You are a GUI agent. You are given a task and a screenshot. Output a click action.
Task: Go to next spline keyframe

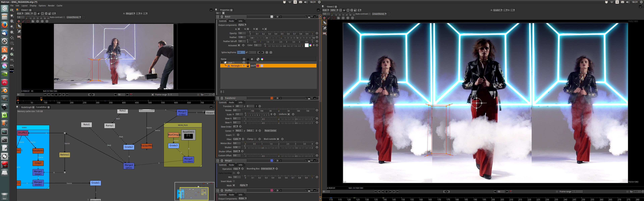tap(262, 52)
